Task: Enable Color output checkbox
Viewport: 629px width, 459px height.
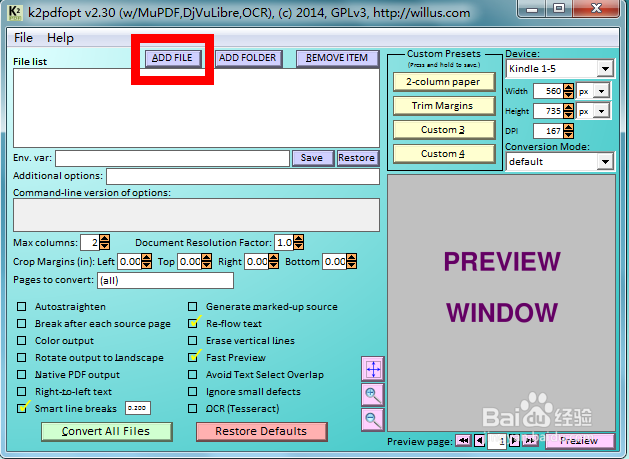Action: [x=22, y=341]
